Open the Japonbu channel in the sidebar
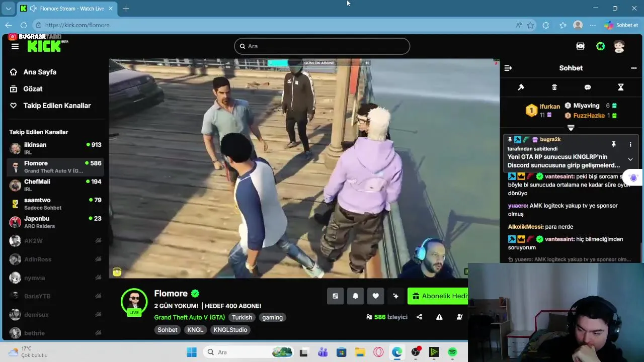644x362 pixels. pyautogui.click(x=55, y=222)
